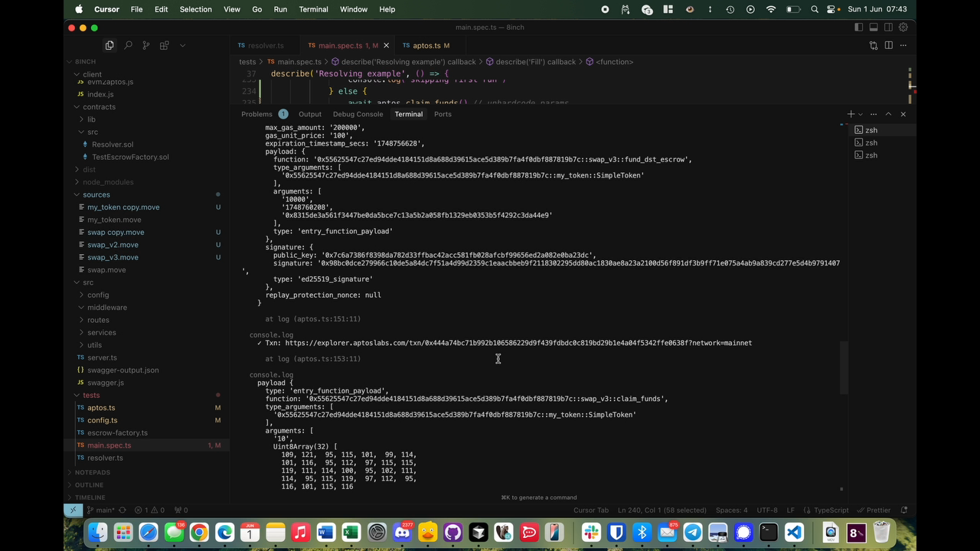Open notifications bell in status bar

903,510
